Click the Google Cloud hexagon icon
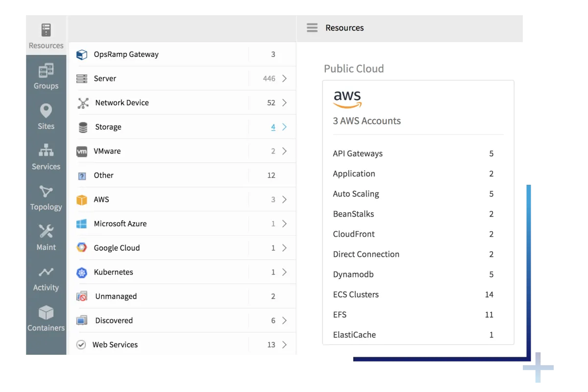 click(82, 248)
